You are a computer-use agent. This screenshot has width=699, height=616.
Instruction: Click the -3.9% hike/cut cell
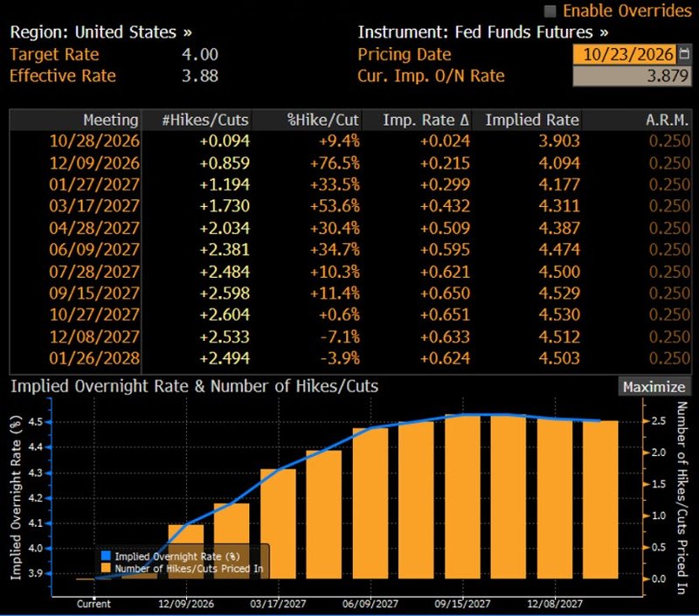tap(340, 358)
